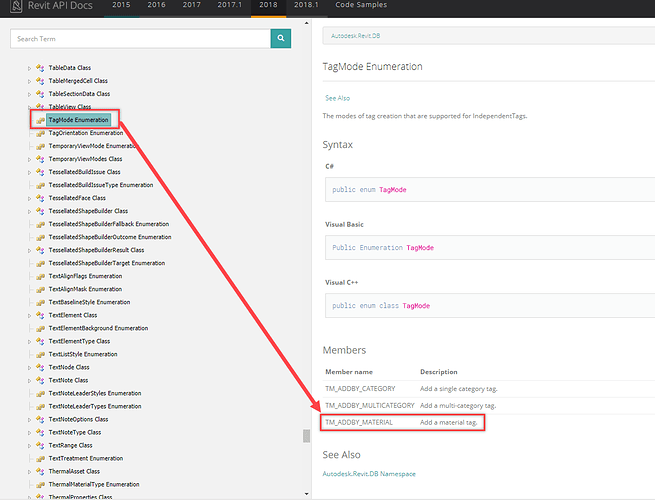Click the icon beside TextElement Class

click(x=40, y=315)
